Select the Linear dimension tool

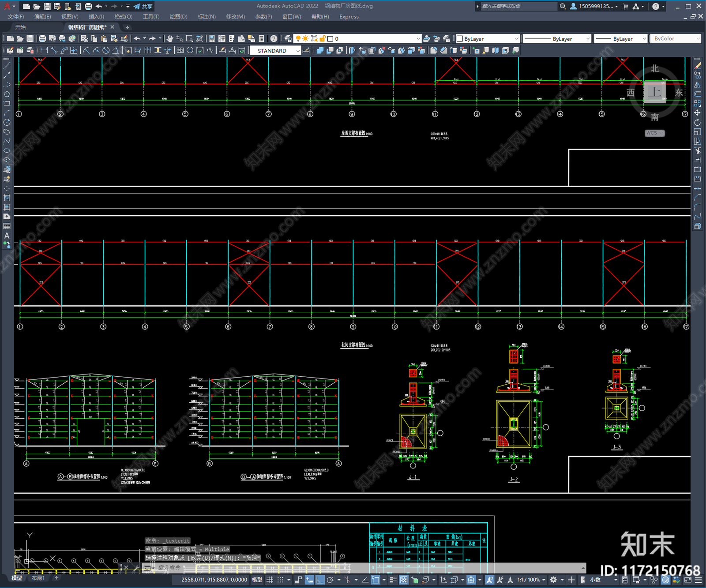[x=44, y=50]
